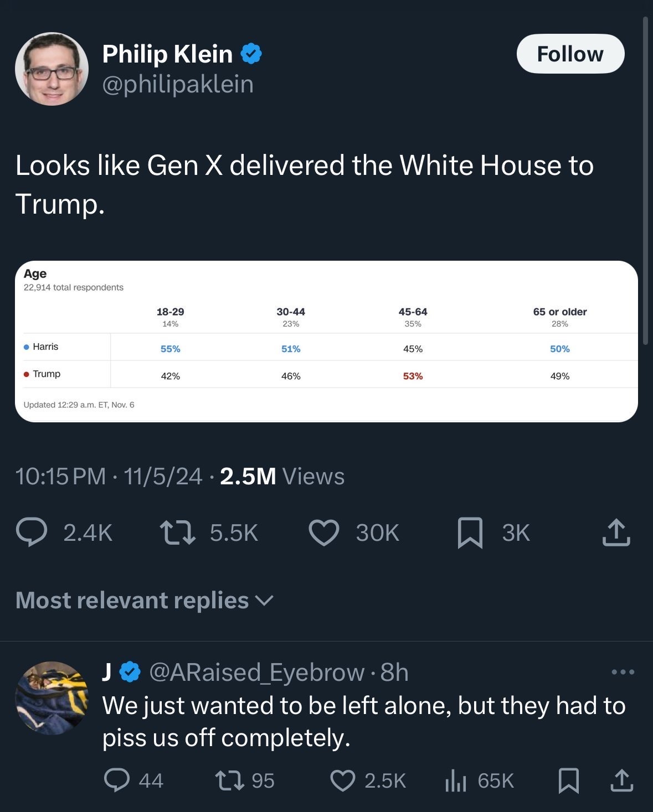
Task: Open the exit poll age table image
Action: 326,341
